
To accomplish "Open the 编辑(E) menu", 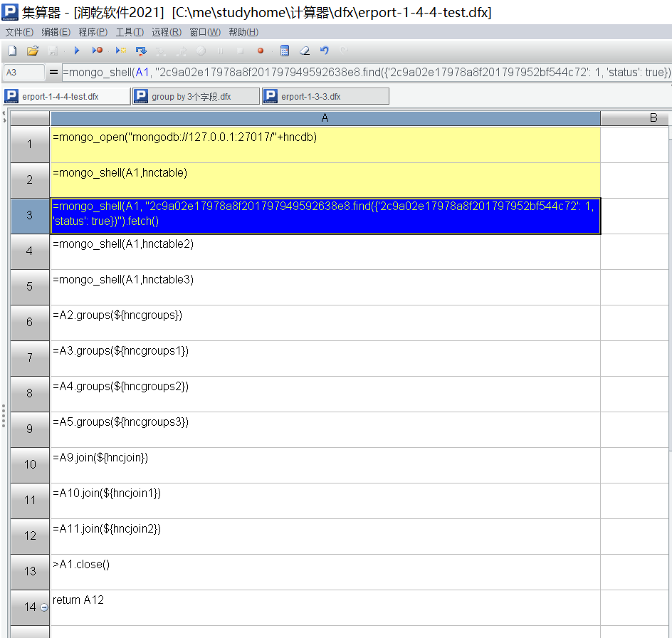I will 56,32.
